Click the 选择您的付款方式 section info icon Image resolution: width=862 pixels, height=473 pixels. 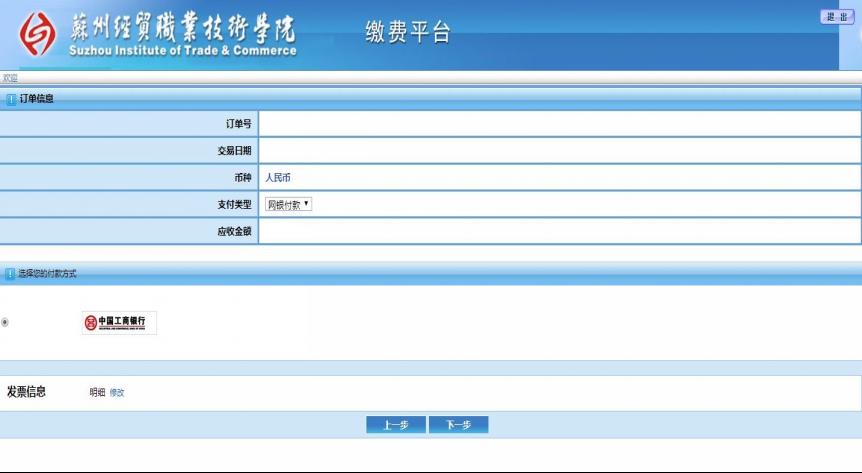pos(12,274)
